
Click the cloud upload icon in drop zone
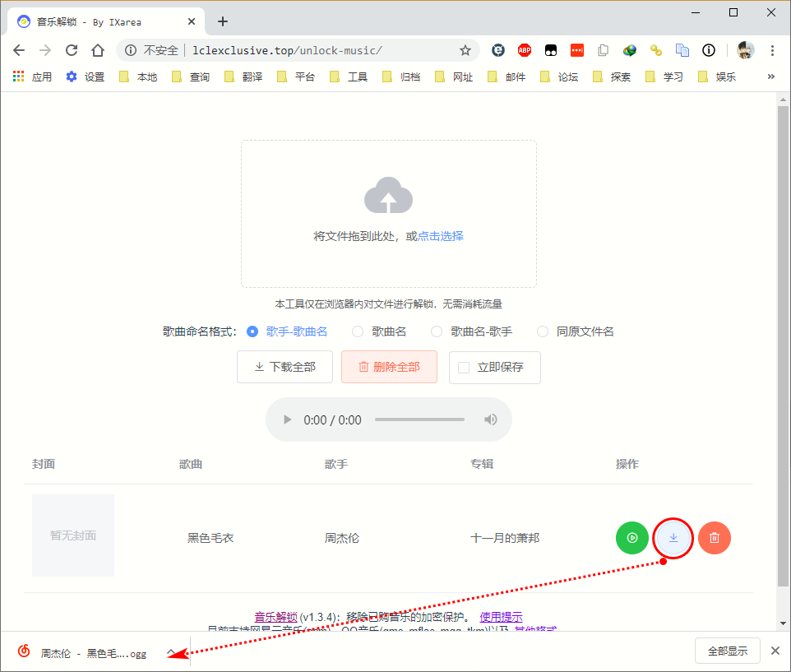point(388,195)
